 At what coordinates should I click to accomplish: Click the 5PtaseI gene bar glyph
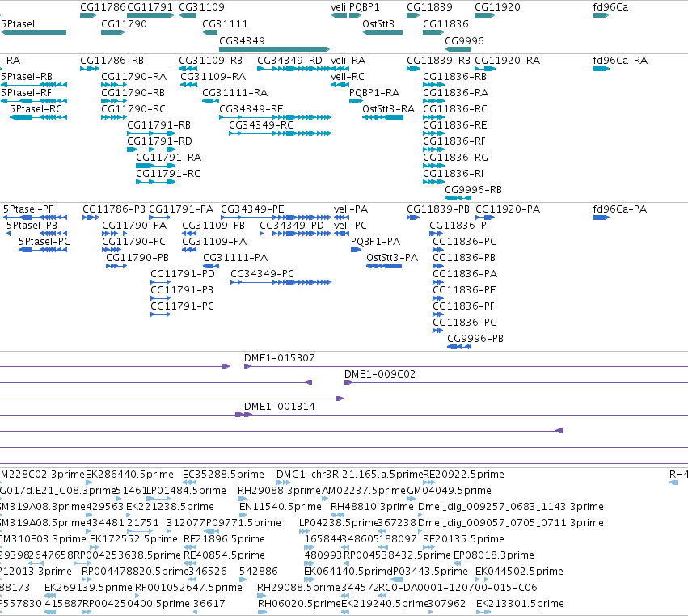33,32
